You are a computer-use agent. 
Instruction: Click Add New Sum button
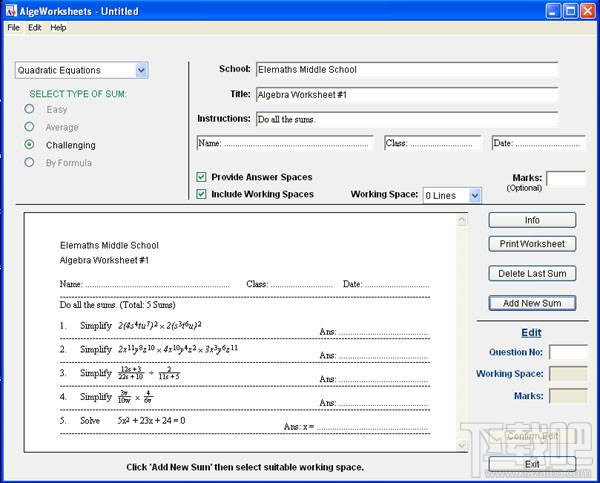click(532, 303)
